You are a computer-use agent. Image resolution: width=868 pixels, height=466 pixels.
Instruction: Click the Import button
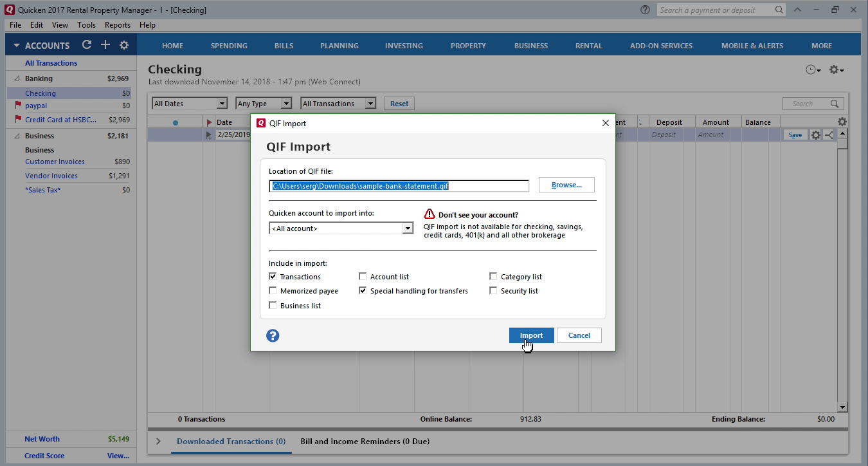pos(531,335)
